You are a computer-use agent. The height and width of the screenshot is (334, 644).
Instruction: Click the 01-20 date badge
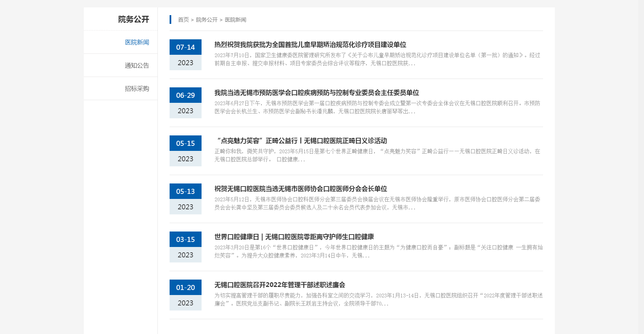[x=185, y=288]
